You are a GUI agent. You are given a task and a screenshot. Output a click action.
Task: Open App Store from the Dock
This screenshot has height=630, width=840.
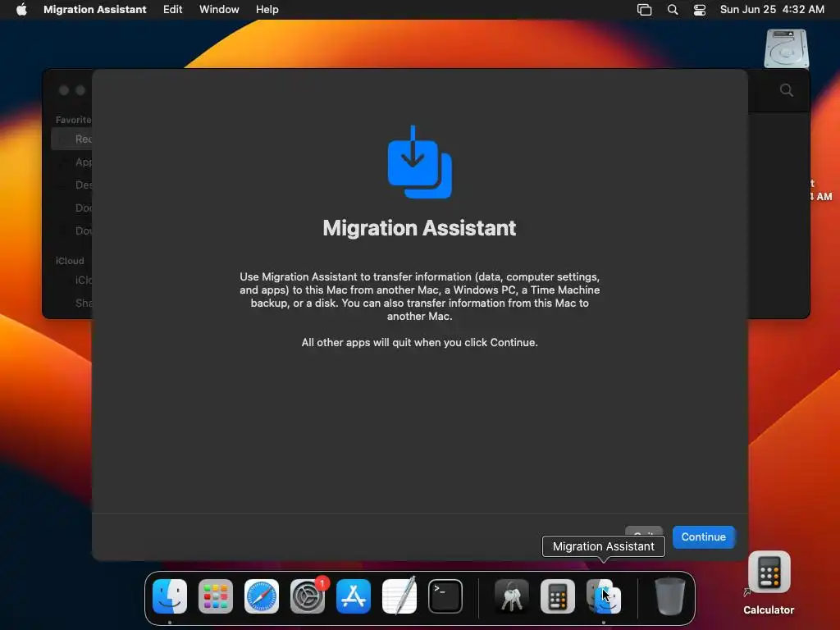354,596
